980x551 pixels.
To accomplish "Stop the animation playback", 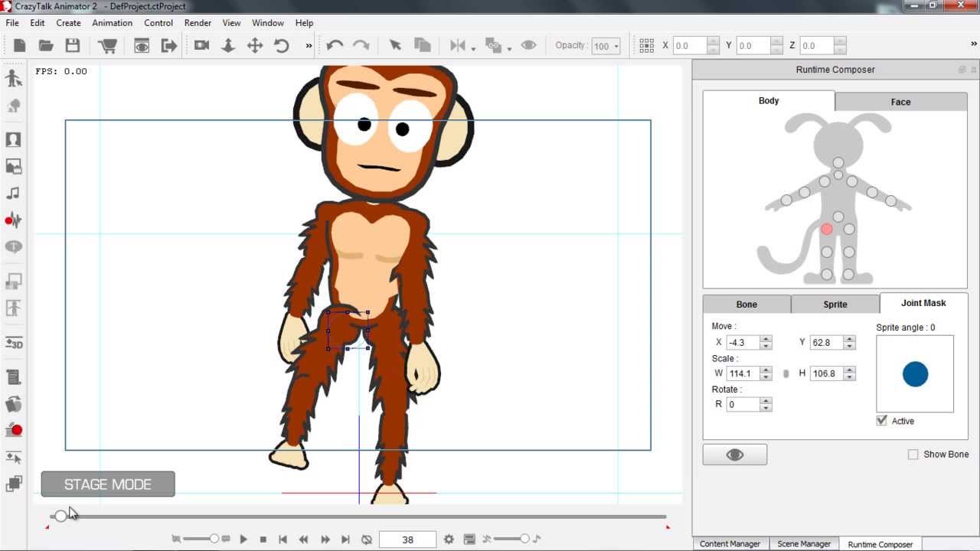I will click(x=263, y=540).
